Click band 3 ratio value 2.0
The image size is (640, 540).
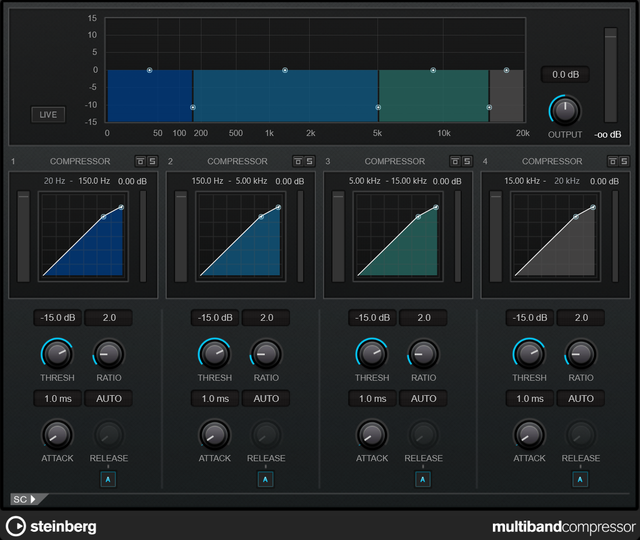(423, 318)
